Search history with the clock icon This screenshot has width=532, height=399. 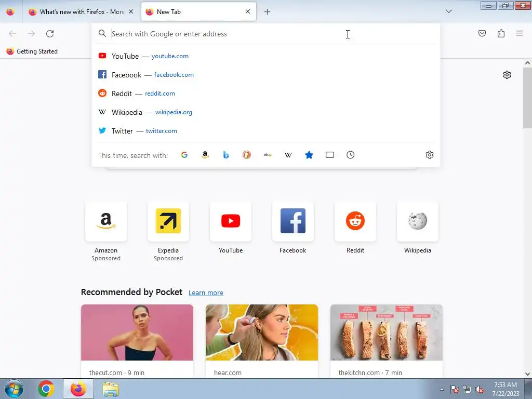click(351, 155)
